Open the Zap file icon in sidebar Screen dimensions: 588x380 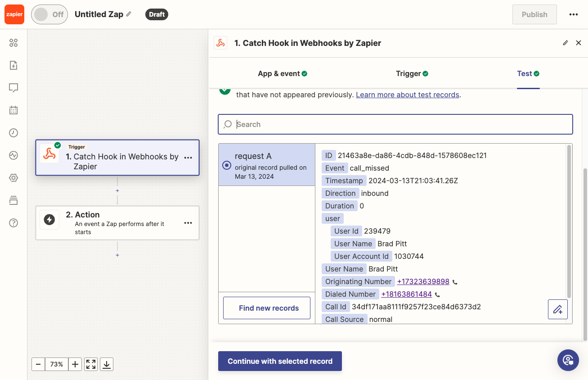13,65
